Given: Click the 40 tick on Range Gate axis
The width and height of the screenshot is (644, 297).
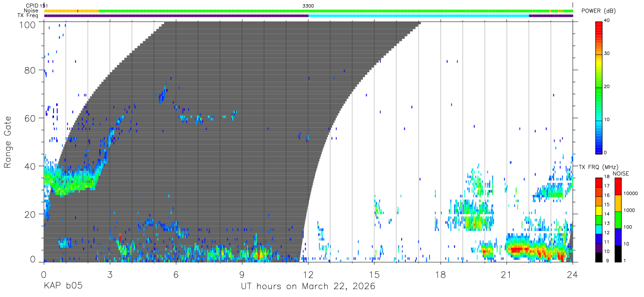Looking at the screenshot, I should coord(31,166).
